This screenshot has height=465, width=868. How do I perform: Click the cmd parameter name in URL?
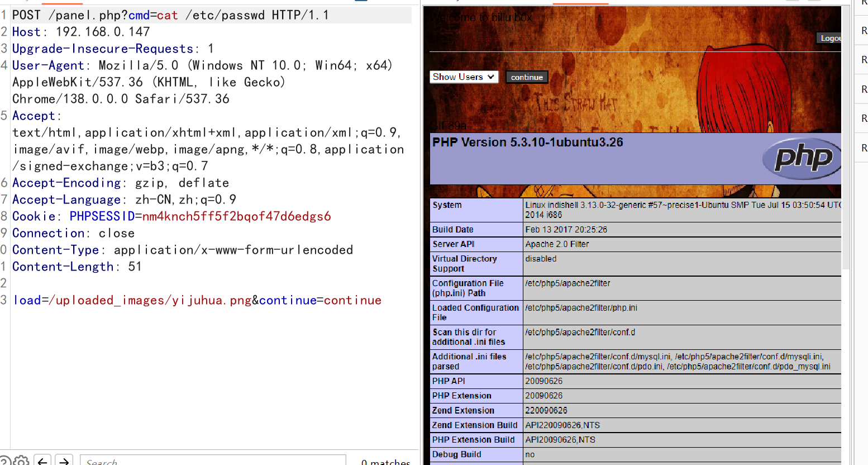click(139, 15)
